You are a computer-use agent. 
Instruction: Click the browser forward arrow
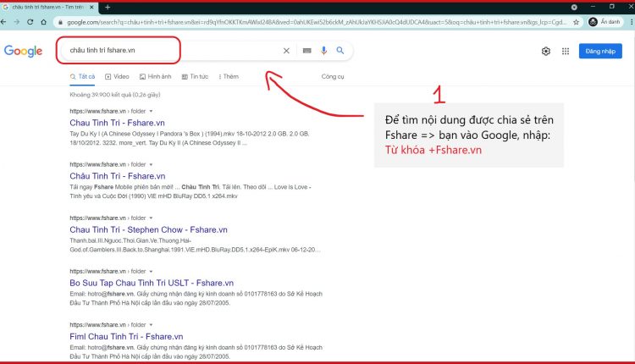[17, 22]
